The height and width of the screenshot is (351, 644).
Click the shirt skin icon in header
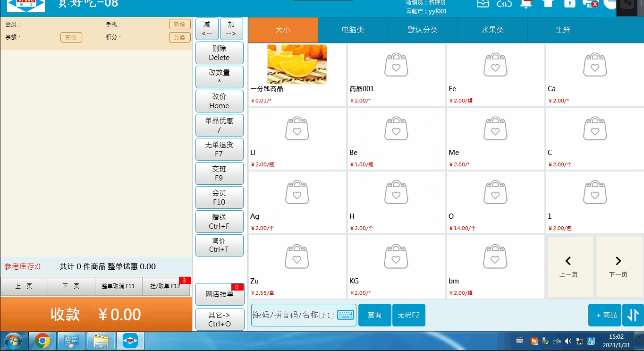(x=548, y=3)
